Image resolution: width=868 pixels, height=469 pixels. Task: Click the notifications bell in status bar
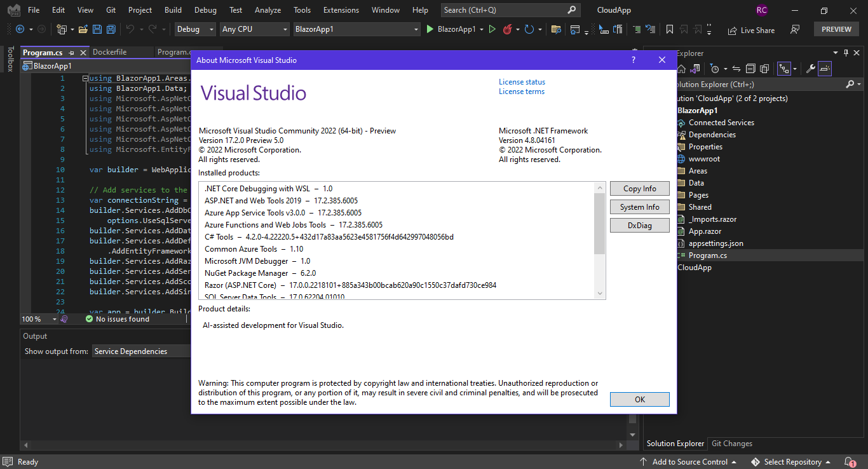coord(850,462)
